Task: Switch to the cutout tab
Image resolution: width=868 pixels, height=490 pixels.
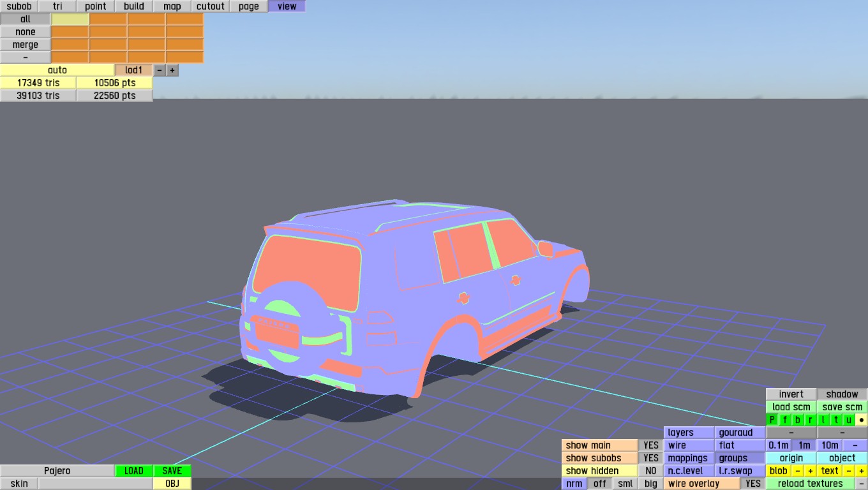Action: pyautogui.click(x=211, y=6)
